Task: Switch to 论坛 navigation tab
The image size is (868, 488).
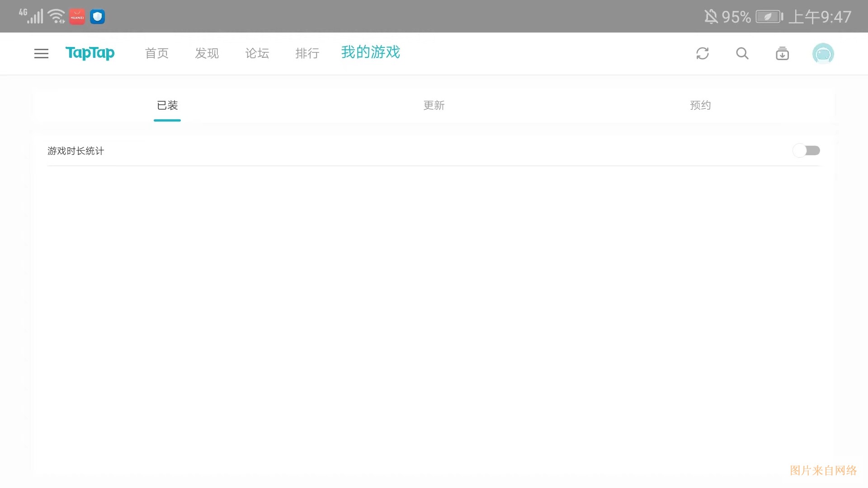Action: [257, 53]
